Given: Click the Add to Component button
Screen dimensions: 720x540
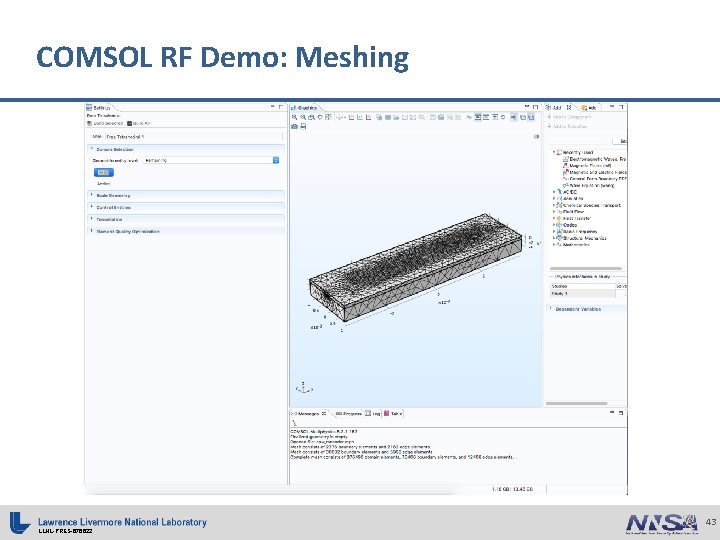Looking at the screenshot, I should click(569, 118).
